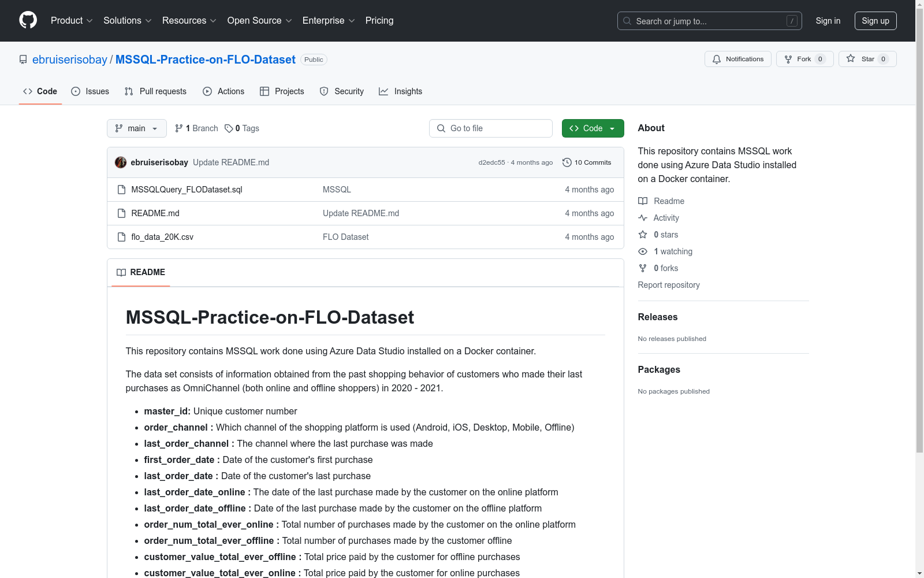Viewport: 924px width, 578px height.
Task: Click the page vertical scrollbar
Action: (919, 231)
